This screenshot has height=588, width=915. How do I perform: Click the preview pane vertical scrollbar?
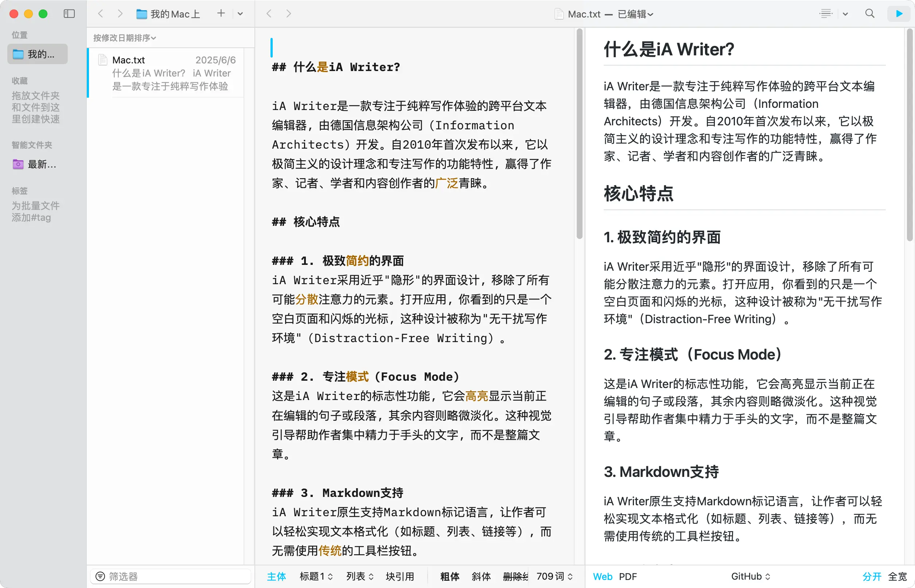(910, 135)
